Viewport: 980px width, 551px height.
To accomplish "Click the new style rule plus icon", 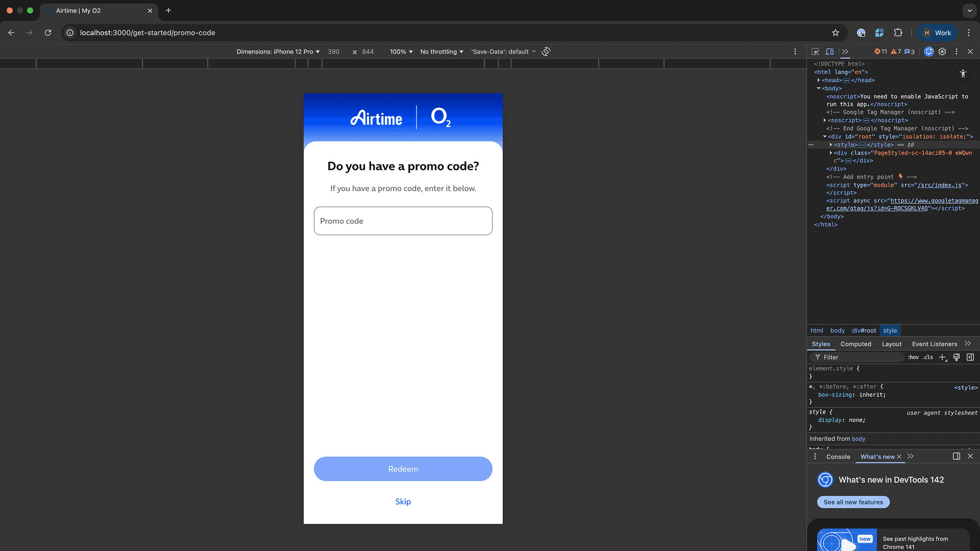I will [x=943, y=357].
